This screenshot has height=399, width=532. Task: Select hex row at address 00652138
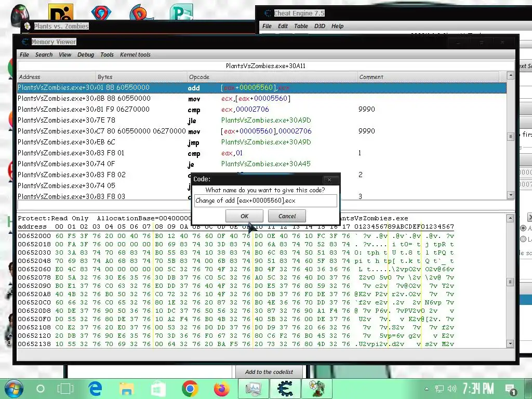(236, 344)
